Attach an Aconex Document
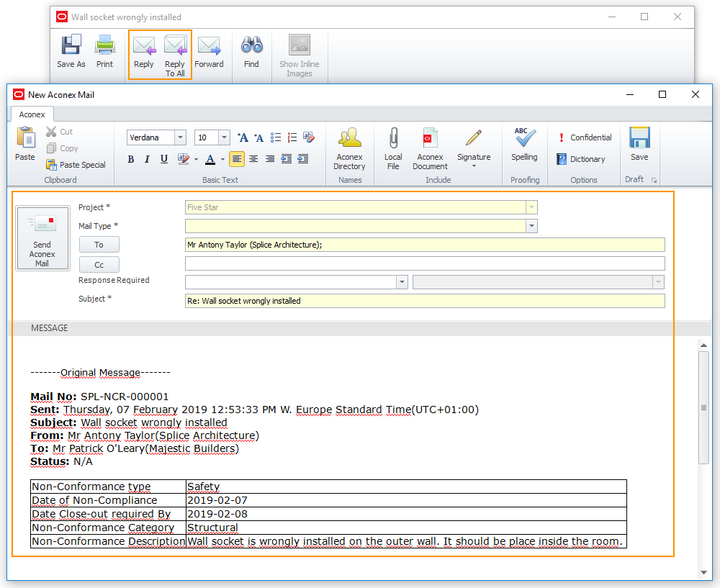The image size is (720, 588). coord(430,149)
